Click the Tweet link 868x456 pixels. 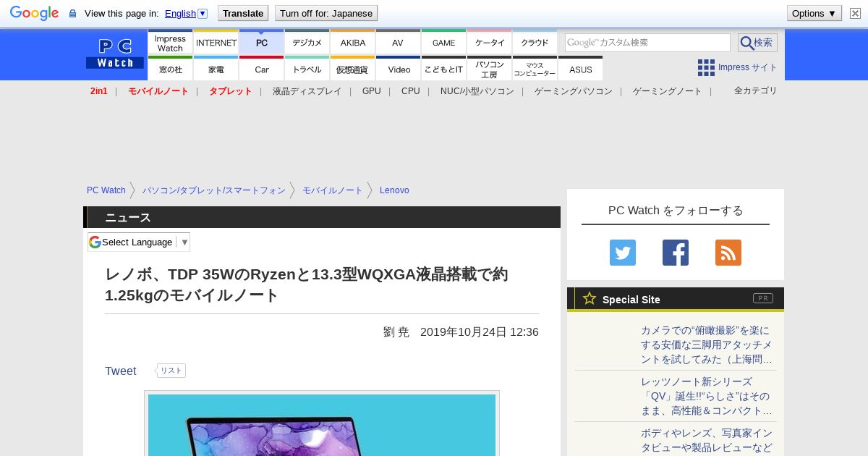pyautogui.click(x=120, y=371)
